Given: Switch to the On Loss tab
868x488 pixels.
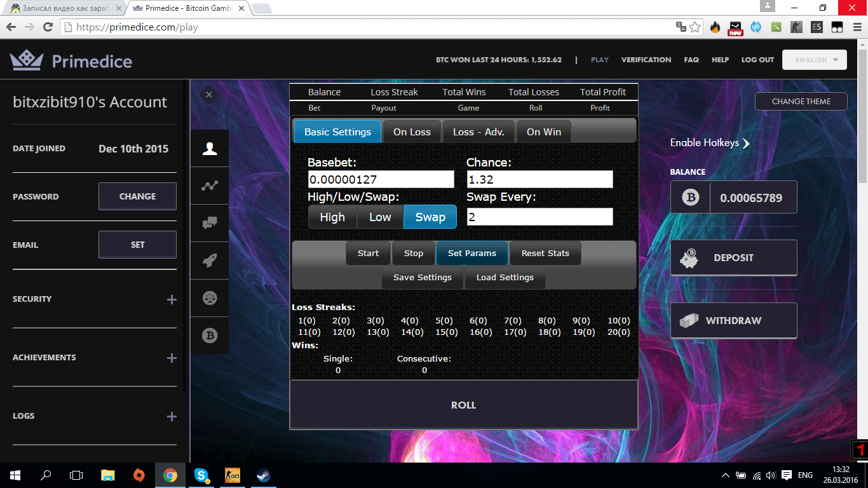Looking at the screenshot, I should (x=412, y=132).
